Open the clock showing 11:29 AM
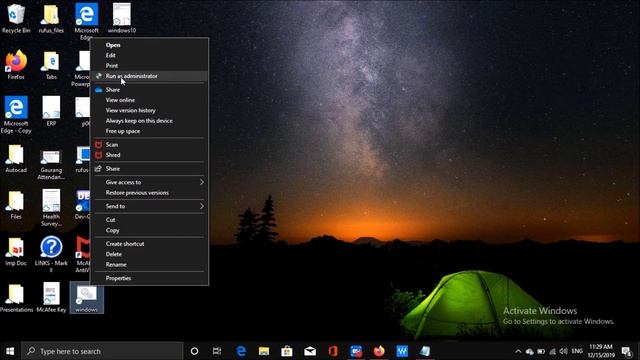Screen dimensions: 640x360 pyautogui.click(x=601, y=351)
